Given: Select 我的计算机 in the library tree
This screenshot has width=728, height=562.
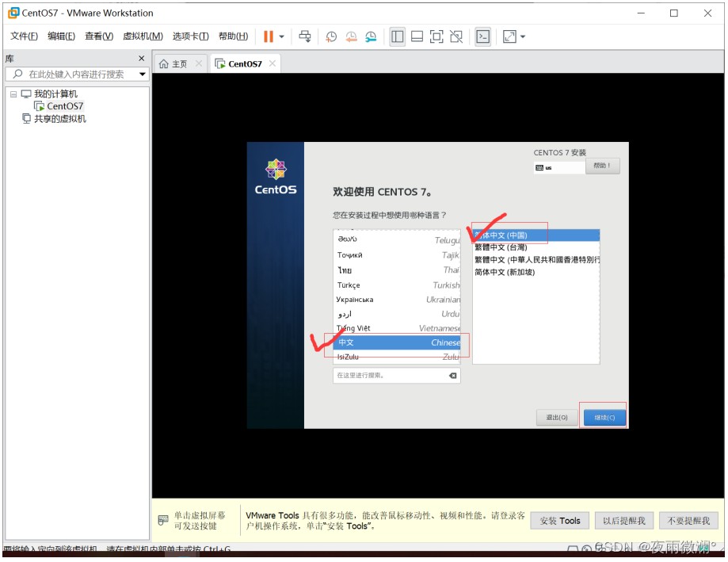Looking at the screenshot, I should 55,94.
